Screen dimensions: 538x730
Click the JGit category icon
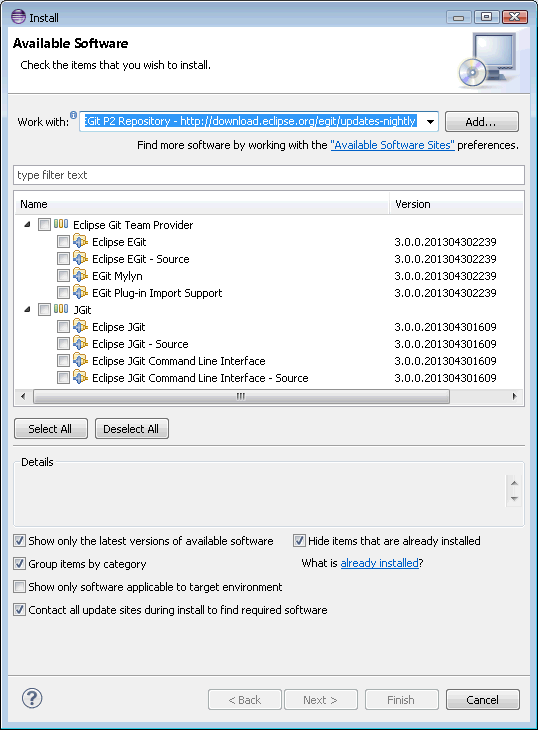(61, 309)
